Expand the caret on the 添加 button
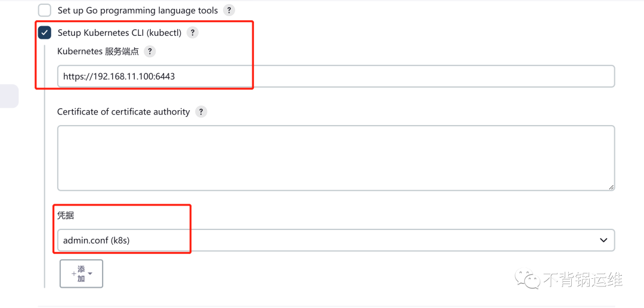The height and width of the screenshot is (308, 644). (x=90, y=273)
